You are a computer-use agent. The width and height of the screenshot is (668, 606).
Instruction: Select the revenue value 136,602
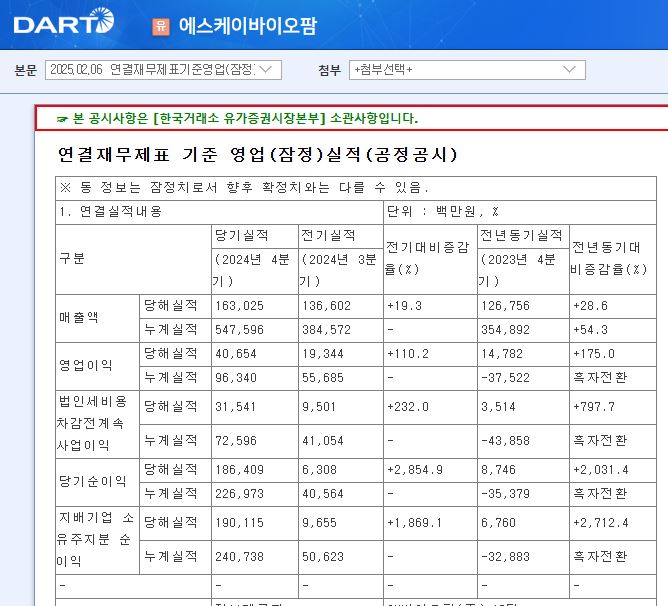[326, 306]
